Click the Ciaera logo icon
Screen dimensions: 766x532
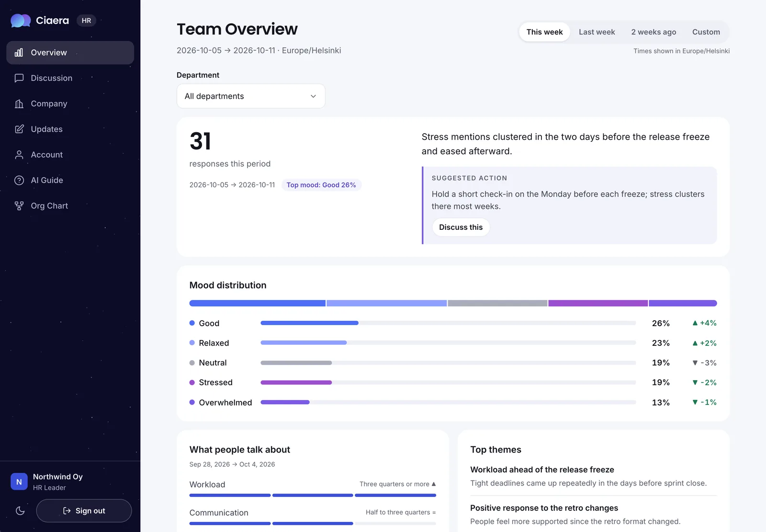21,21
